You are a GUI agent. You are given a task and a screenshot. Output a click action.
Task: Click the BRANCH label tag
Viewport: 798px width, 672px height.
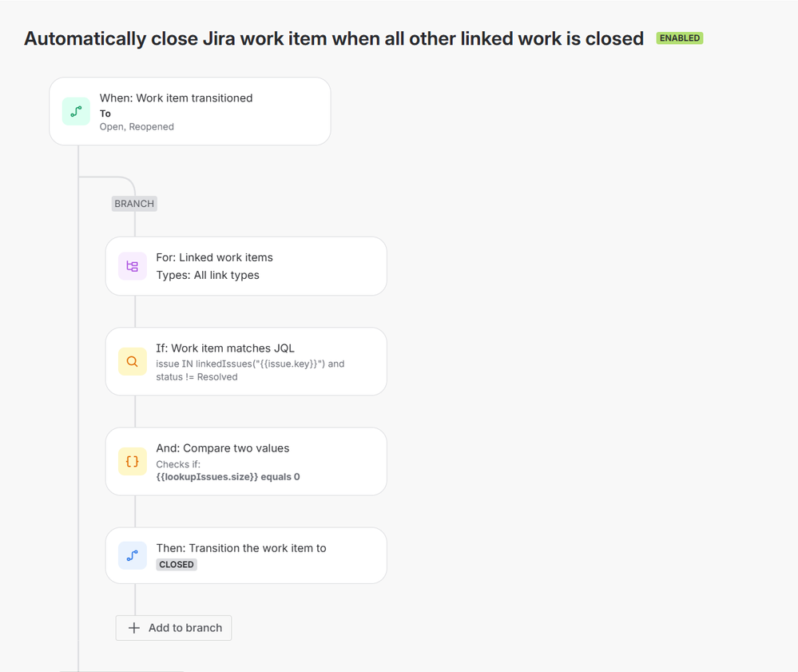pos(134,204)
